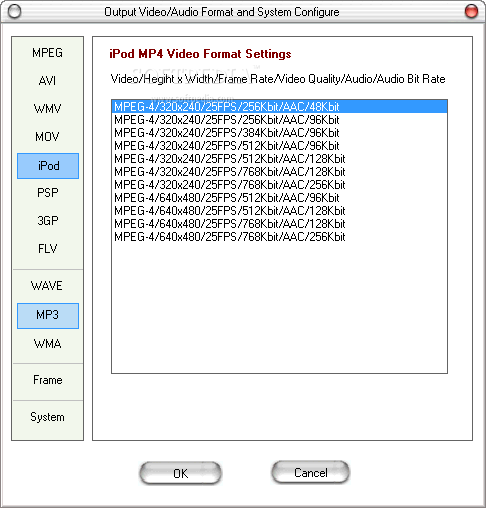Choose MPEG-4/640x480/25FPS/512Kbit/AAC/128Kbit preset
The width and height of the screenshot is (486, 508).
[x=279, y=211]
